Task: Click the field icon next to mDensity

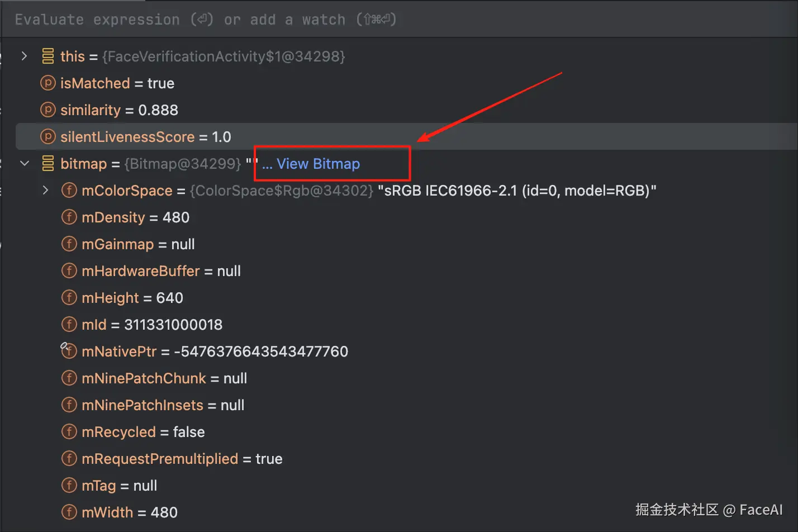Action: 69,217
